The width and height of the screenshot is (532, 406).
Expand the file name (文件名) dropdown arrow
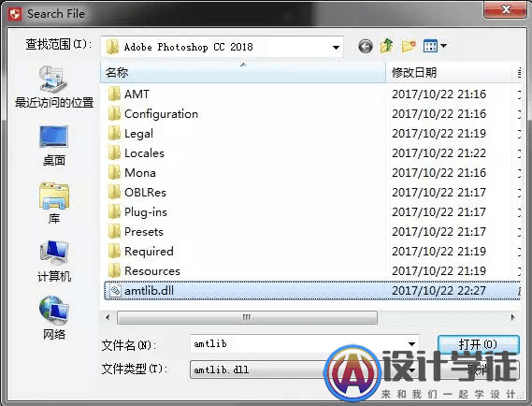411,344
